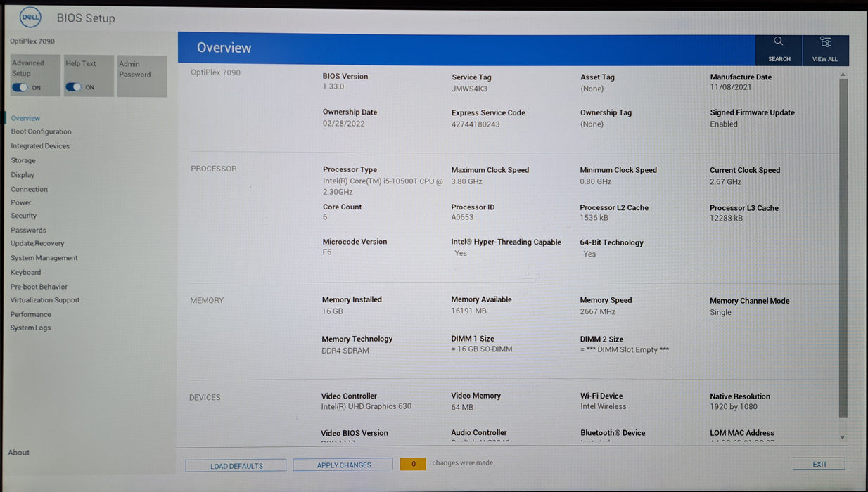
Task: Open System Management section
Action: (44, 258)
